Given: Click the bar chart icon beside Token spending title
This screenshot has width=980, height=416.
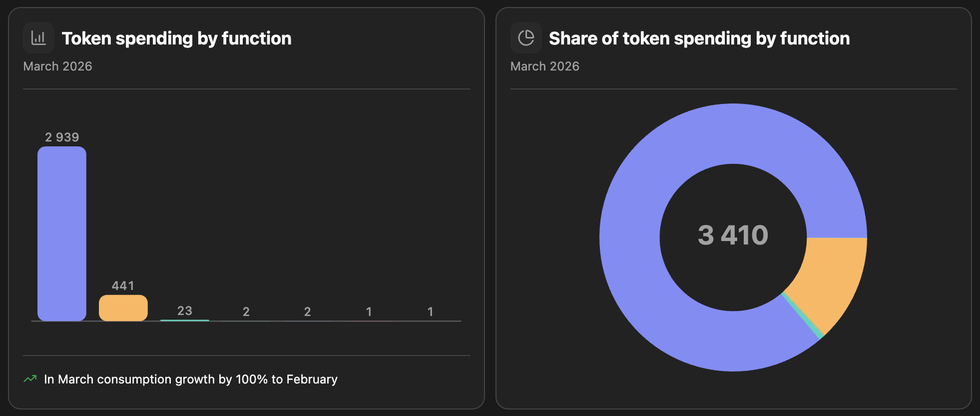Looking at the screenshot, I should click(x=38, y=38).
